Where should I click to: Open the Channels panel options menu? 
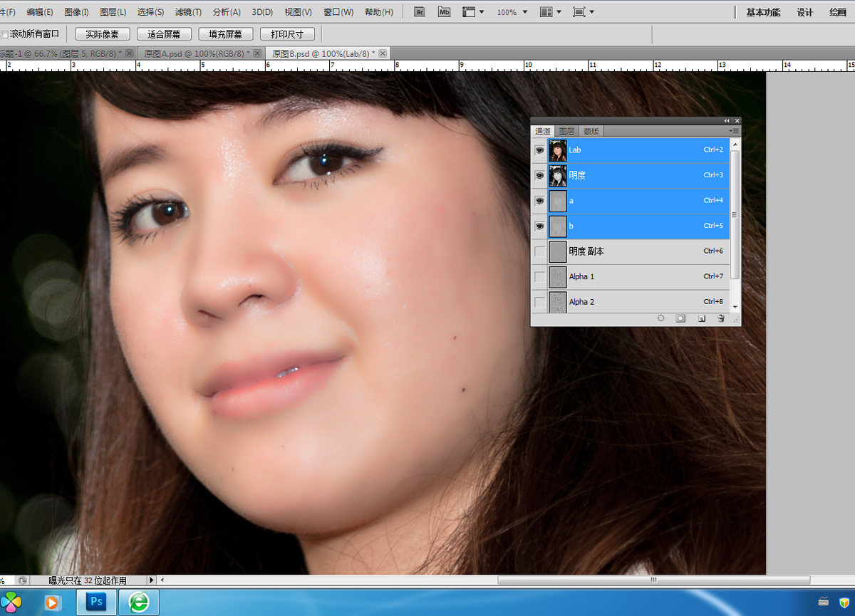(735, 131)
